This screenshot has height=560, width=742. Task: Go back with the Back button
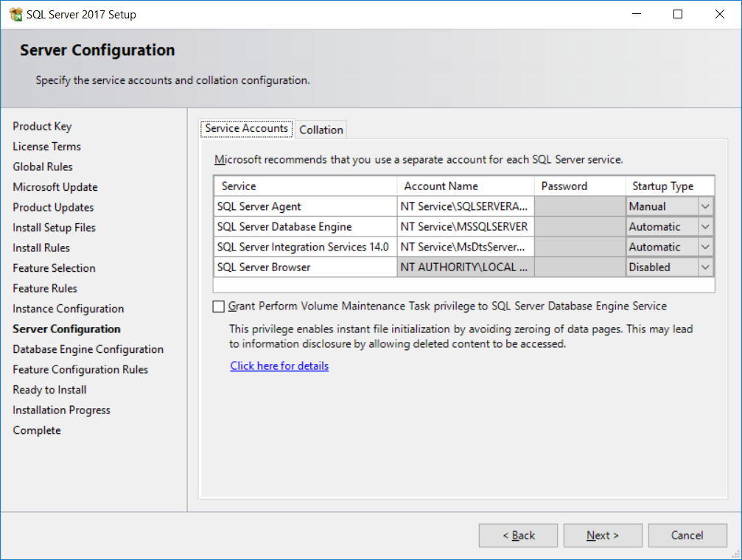coord(518,536)
